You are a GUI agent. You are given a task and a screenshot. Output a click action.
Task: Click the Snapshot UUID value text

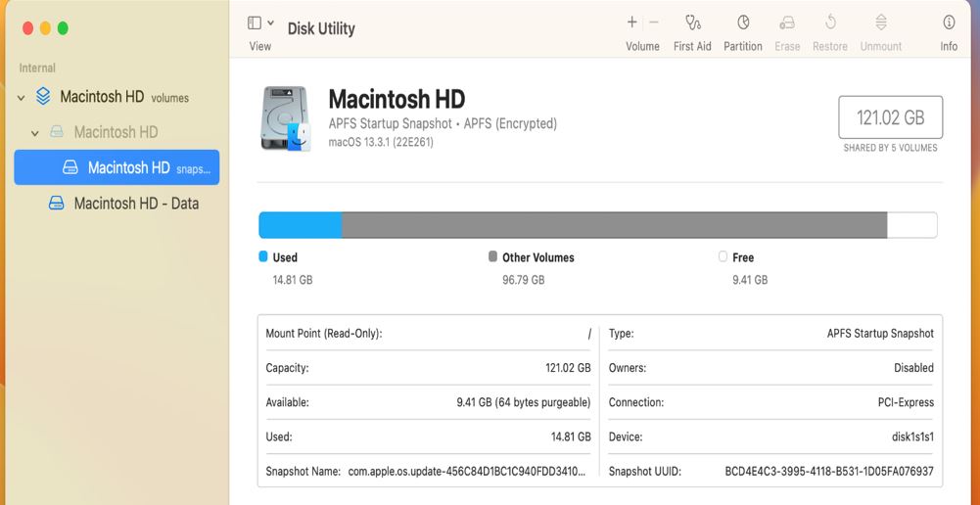828,471
